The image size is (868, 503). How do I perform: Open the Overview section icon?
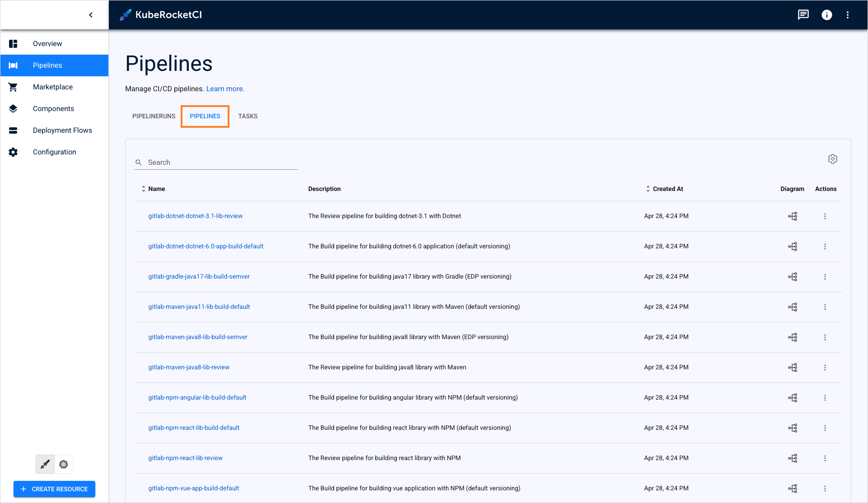pyautogui.click(x=13, y=43)
